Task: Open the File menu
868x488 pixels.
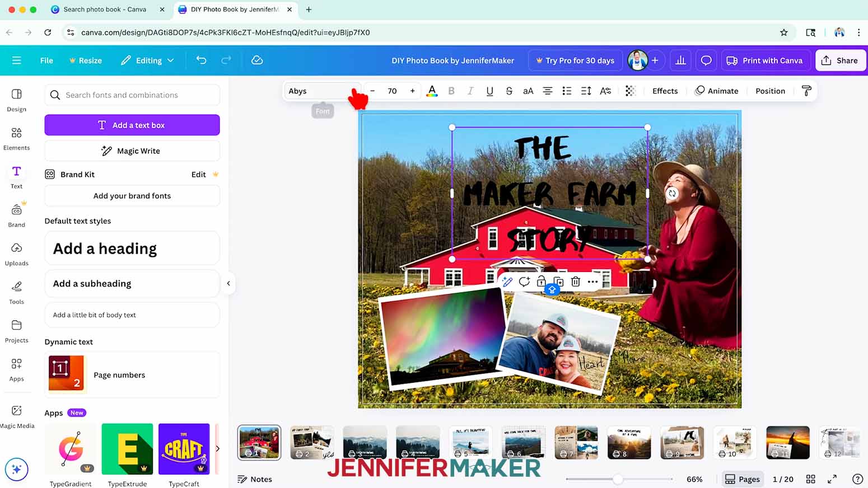Action: pos(46,60)
